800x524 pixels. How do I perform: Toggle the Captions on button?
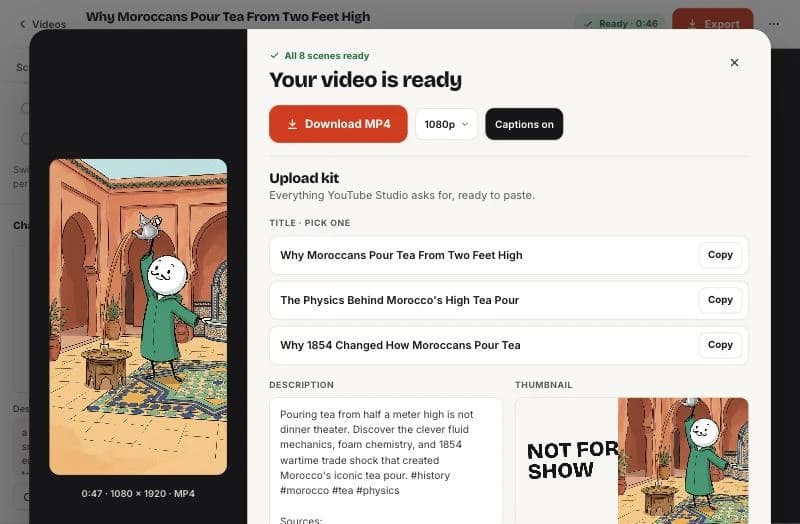(x=524, y=124)
